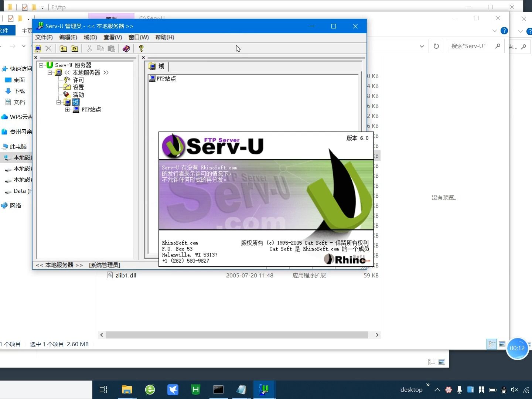Collapse the 域 tree node
Viewport: 532px width, 399px height.
pyautogui.click(x=59, y=102)
